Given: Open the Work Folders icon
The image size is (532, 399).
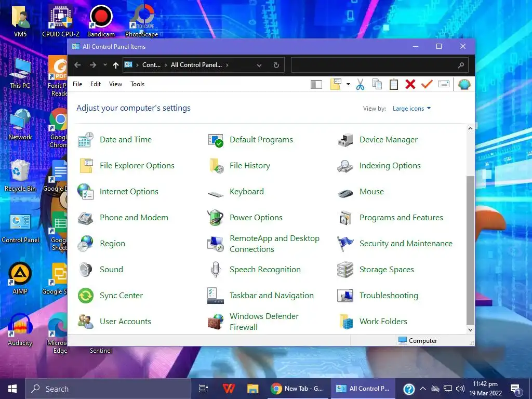Looking at the screenshot, I should click(345, 322).
